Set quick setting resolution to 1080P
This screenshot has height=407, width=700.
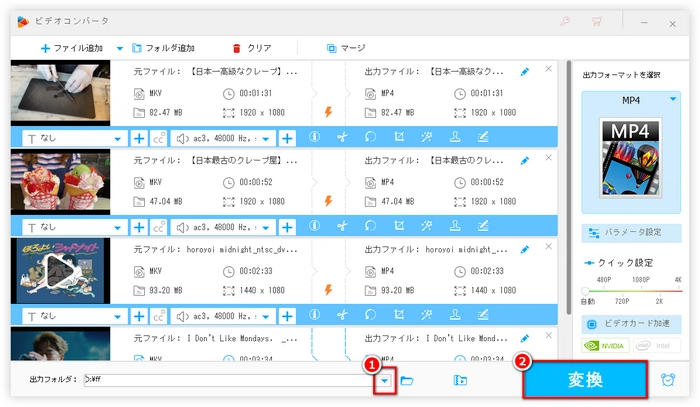[x=641, y=280]
